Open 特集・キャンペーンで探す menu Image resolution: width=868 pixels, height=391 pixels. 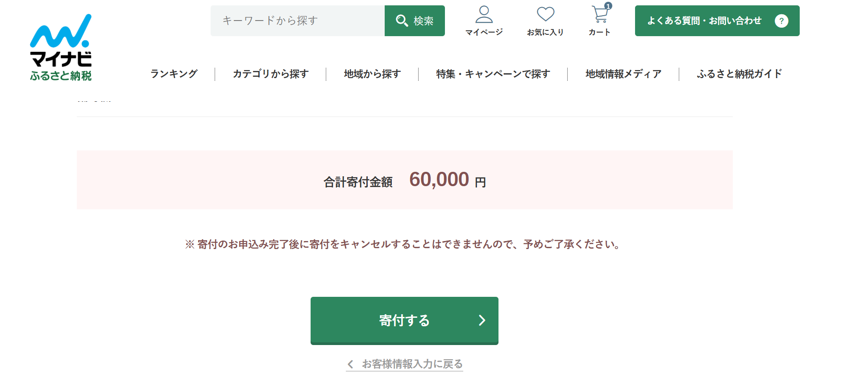pyautogui.click(x=493, y=74)
